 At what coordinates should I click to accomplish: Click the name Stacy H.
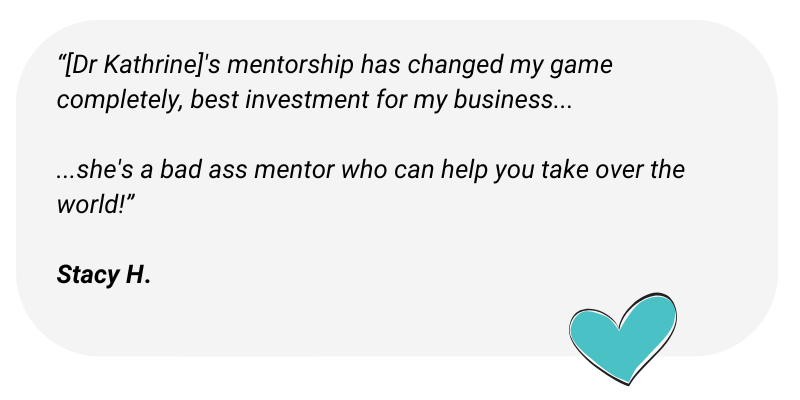104,275
